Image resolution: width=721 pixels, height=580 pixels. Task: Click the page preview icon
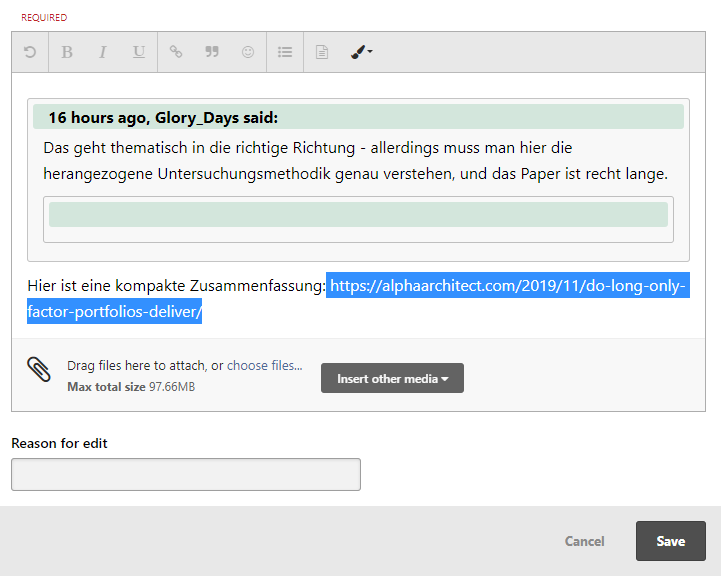click(322, 52)
